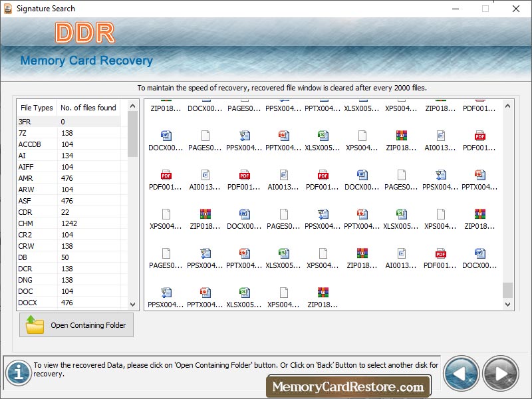Screen dimensions: 532x399
Task: Select the XLSX005 icon in the row beginning with PAGES0
Action: coord(284,253)
